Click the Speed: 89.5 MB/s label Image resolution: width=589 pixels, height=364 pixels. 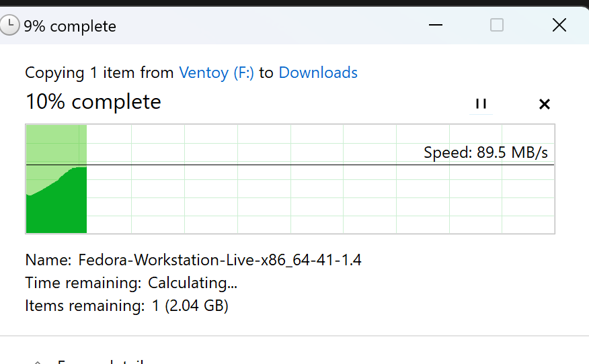(485, 152)
